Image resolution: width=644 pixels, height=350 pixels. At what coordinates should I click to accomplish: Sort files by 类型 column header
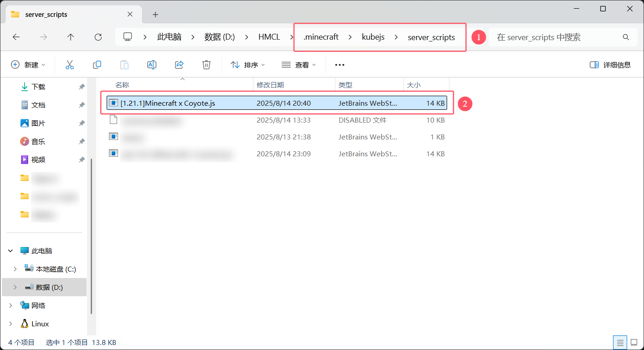(x=369, y=85)
